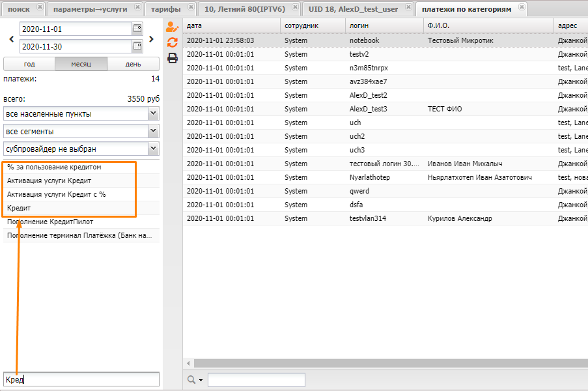Screen dimensions: 588x391
Task: Switch period to день
Action: click(133, 65)
